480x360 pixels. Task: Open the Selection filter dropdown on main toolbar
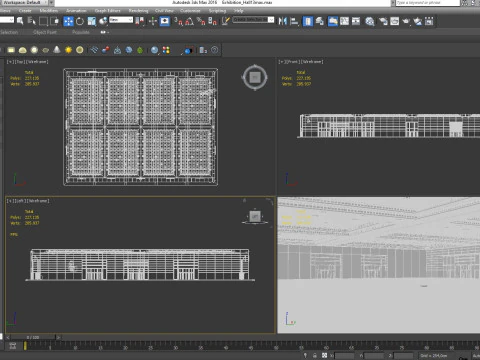[x=7, y=20]
